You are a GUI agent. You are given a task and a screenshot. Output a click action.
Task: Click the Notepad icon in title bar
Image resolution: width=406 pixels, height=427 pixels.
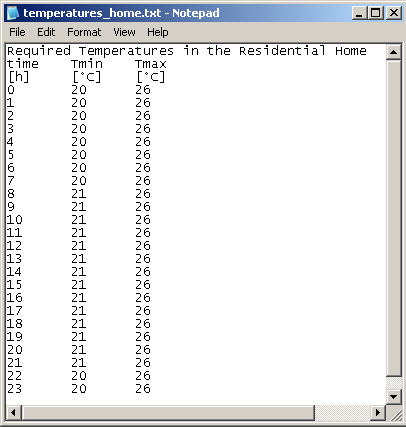point(13,13)
